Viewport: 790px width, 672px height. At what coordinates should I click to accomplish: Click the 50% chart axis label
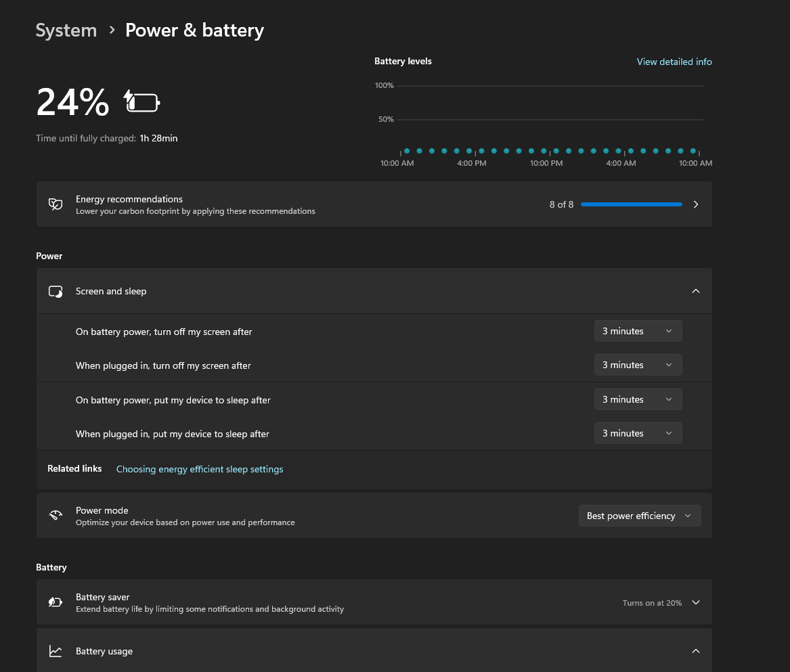[x=386, y=119]
